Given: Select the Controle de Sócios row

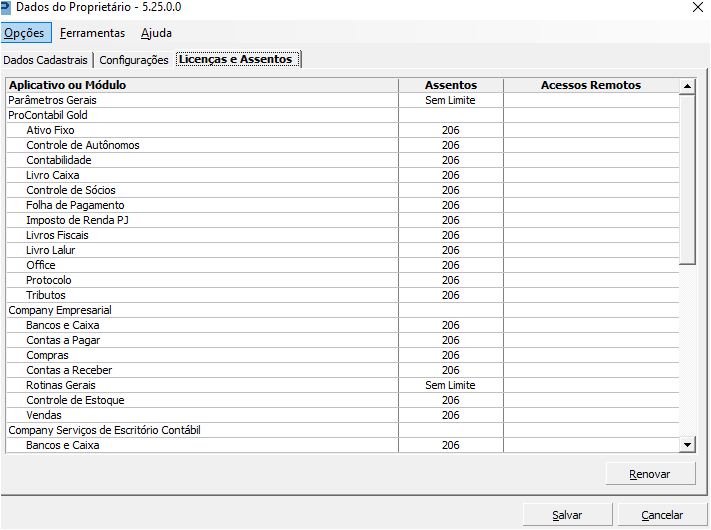Looking at the screenshot, I should (x=343, y=190).
